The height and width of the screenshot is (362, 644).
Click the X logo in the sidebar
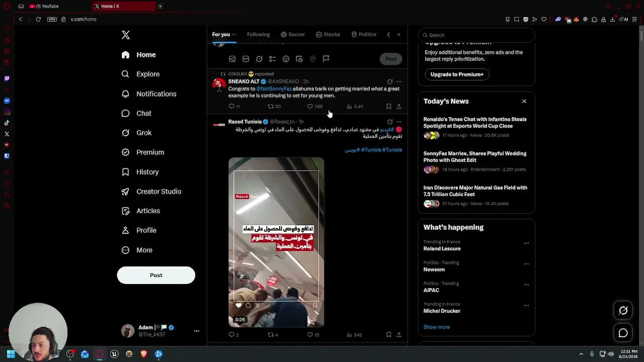pyautogui.click(x=126, y=35)
